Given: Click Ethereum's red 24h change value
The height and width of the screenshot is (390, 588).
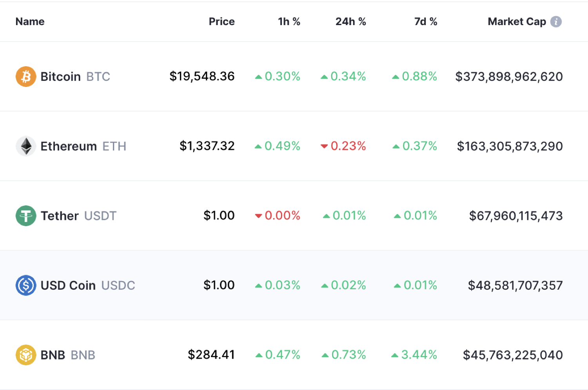Looking at the screenshot, I should [343, 146].
